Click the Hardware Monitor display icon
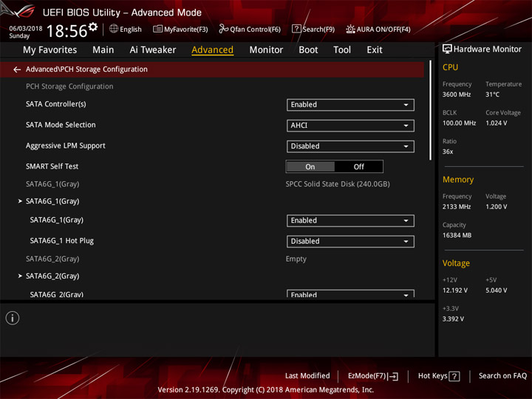The width and height of the screenshot is (532, 399). pos(447,50)
